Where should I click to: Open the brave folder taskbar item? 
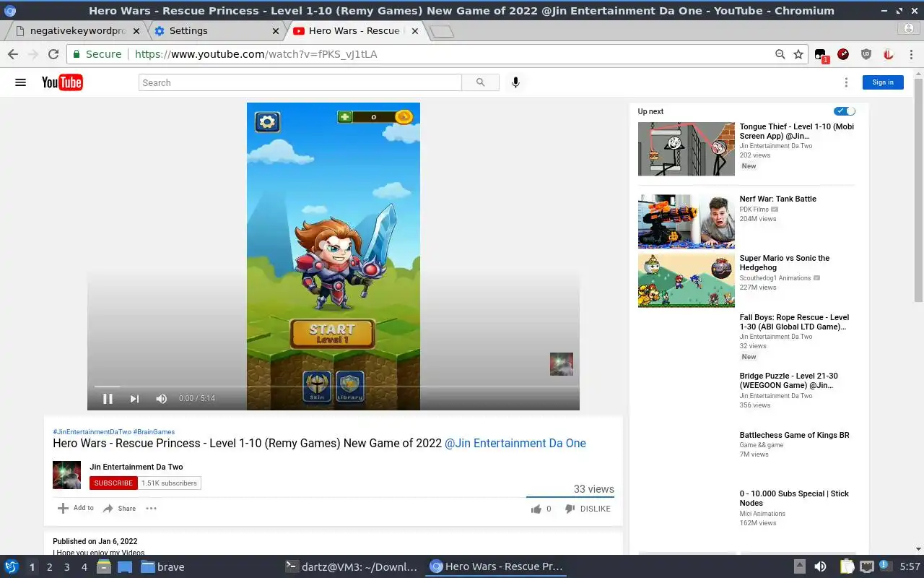[x=163, y=567]
